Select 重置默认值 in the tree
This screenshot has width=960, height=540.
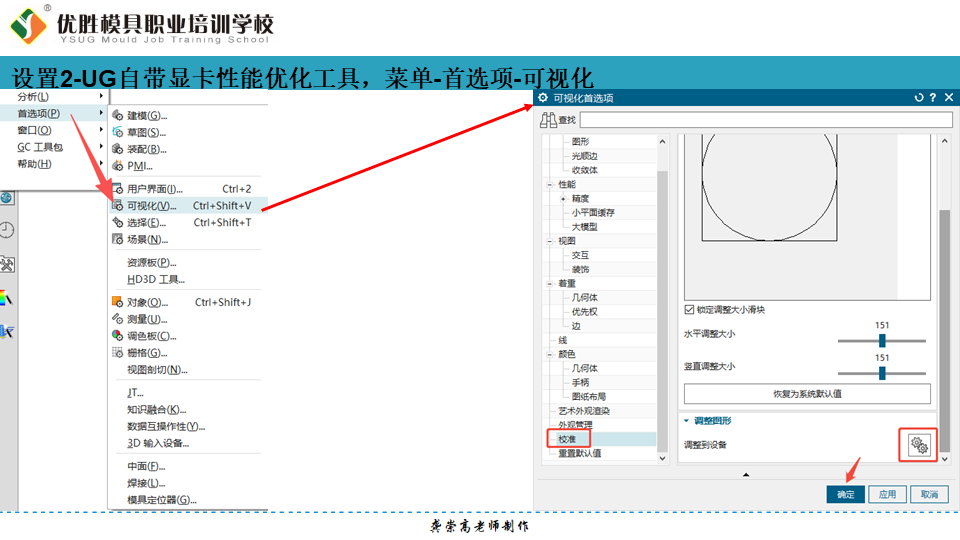click(579, 453)
